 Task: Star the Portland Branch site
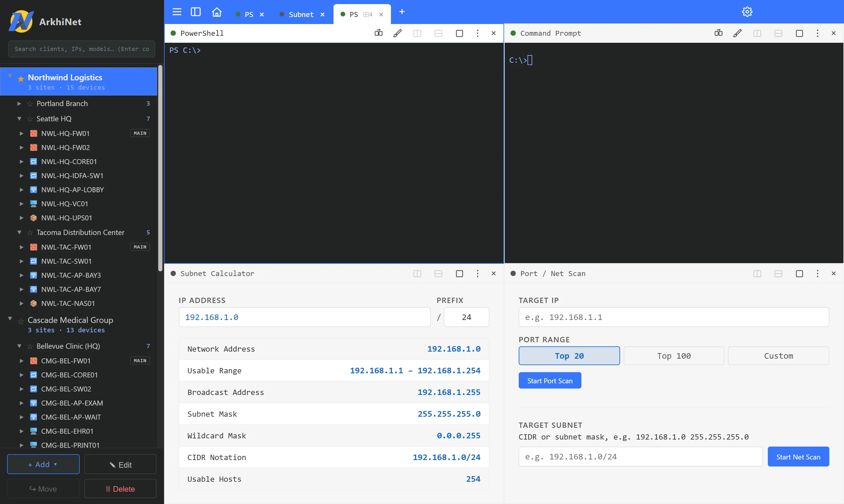point(30,104)
